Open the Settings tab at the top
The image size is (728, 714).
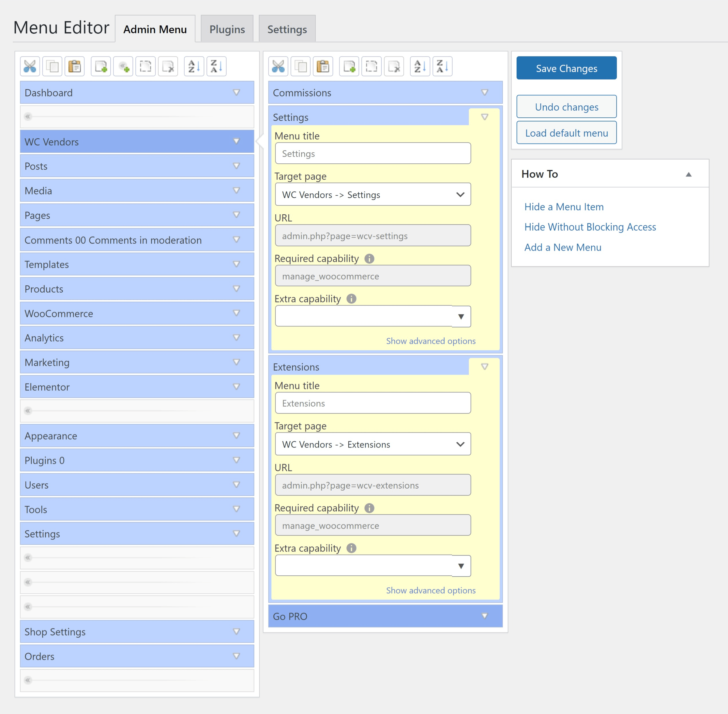[287, 29]
